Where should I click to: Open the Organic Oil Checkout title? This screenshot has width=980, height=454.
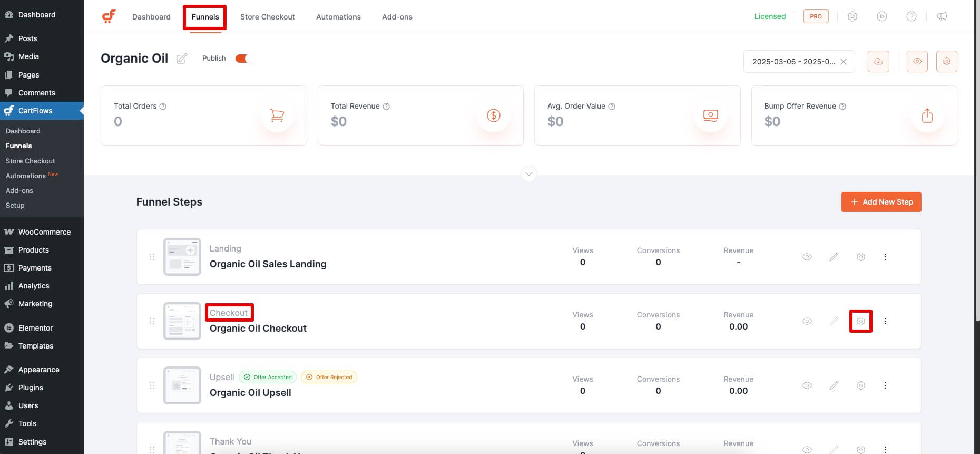point(258,329)
